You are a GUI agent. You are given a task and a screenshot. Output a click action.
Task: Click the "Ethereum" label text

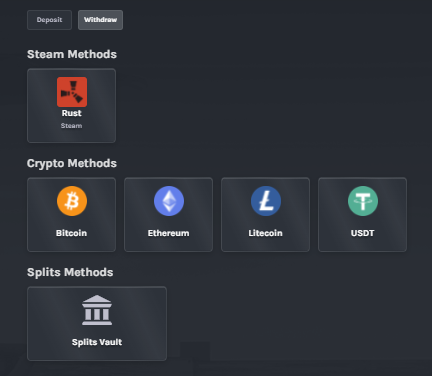pyautogui.click(x=168, y=233)
